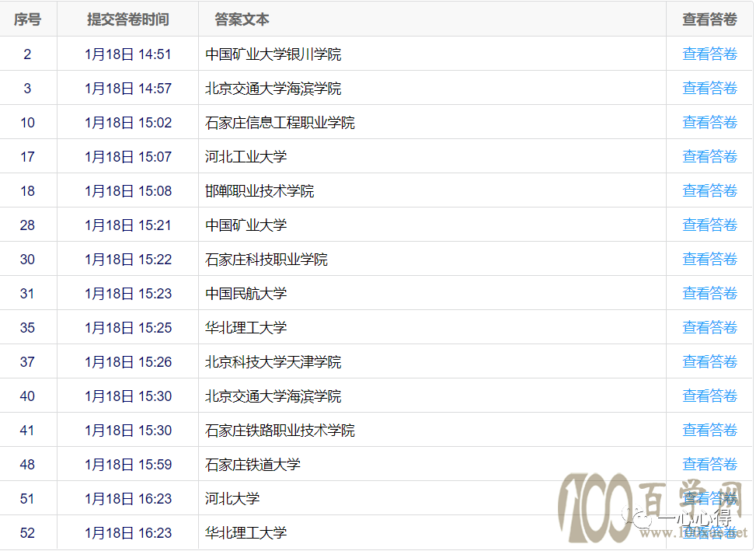View answer sheet submitted at 15:21
The image size is (756, 551).
point(709,225)
